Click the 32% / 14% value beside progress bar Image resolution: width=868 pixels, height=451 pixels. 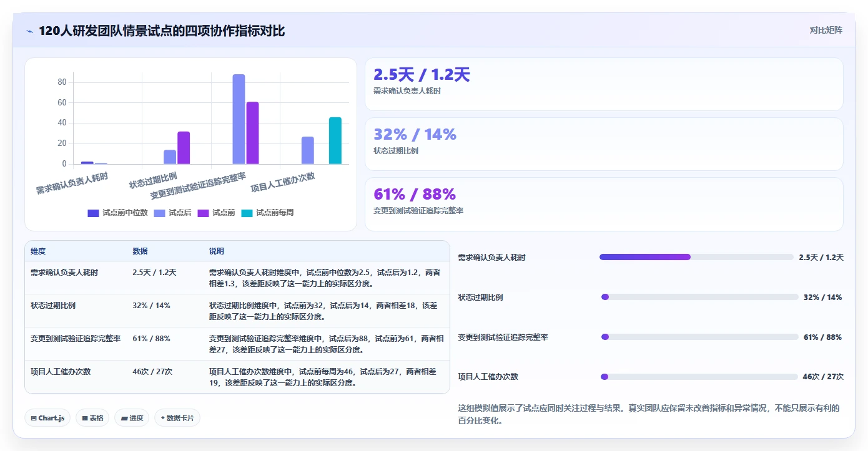[x=822, y=297]
